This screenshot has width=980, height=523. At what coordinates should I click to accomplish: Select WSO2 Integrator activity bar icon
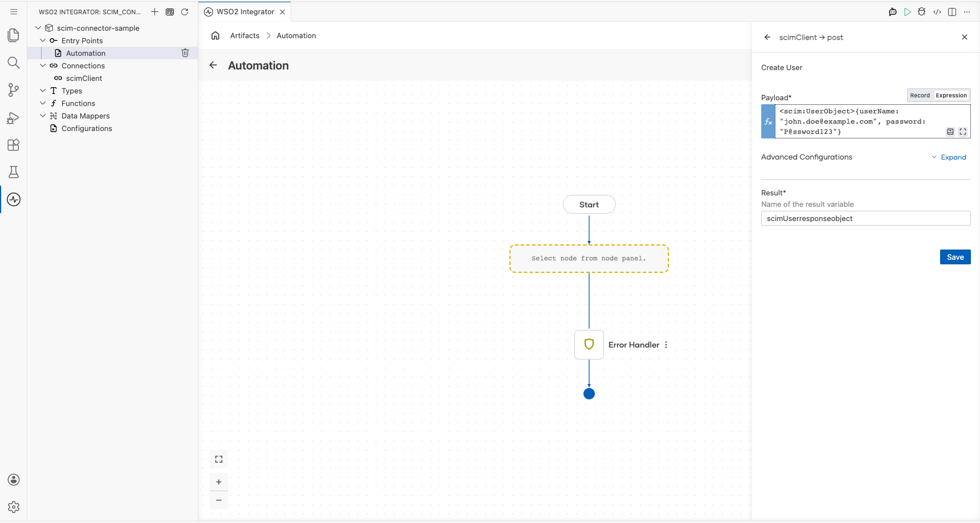pyautogui.click(x=14, y=199)
